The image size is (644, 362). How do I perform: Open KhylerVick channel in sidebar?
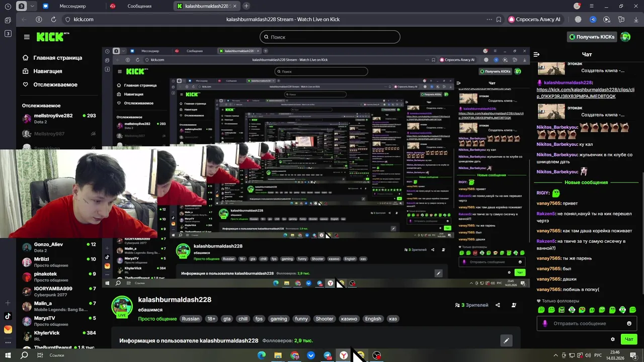click(x=59, y=335)
